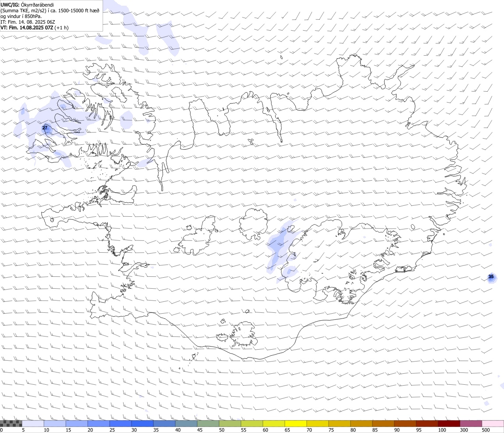Image resolution: width=504 pixels, height=433 pixels.
Task: Select the UWC/IG Ókyrrðarábendi title line
Action: click(27, 5)
